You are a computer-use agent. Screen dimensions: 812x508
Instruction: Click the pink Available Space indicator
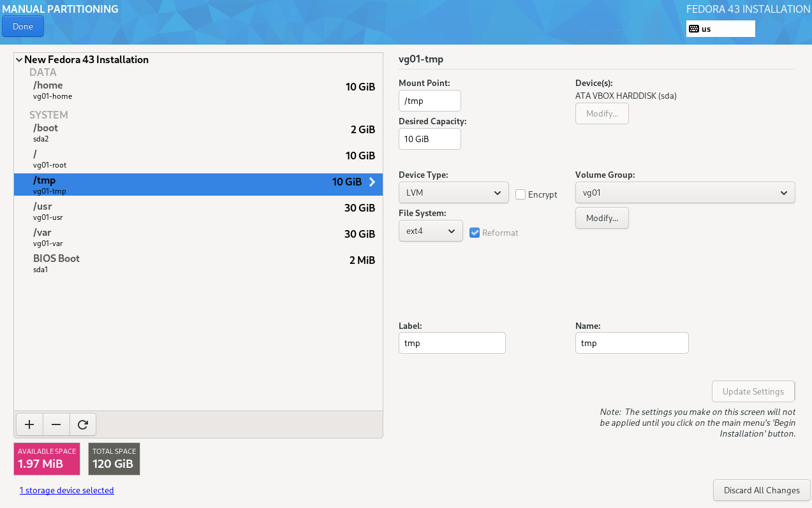point(47,459)
